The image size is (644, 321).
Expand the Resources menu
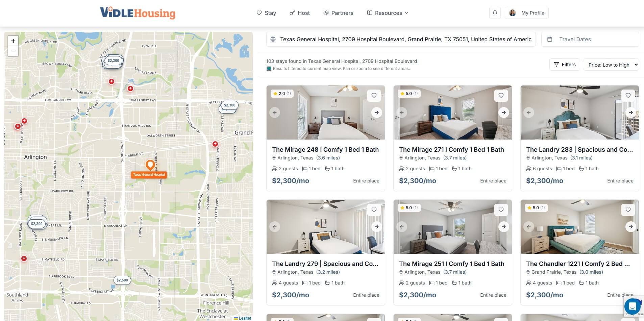coord(388,13)
